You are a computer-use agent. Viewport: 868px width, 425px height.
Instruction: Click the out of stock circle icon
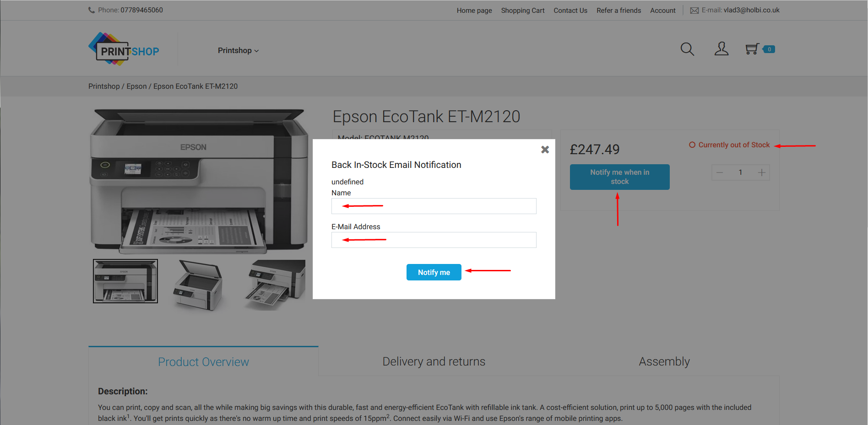[x=692, y=145]
